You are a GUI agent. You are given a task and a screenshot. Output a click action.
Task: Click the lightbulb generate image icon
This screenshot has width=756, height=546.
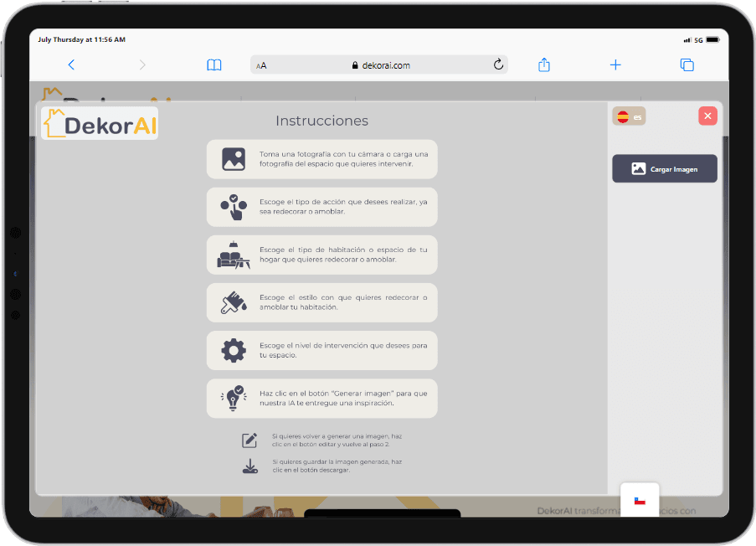[x=234, y=399]
